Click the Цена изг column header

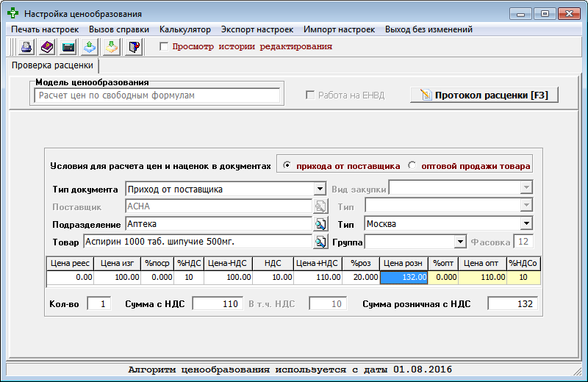click(x=117, y=263)
